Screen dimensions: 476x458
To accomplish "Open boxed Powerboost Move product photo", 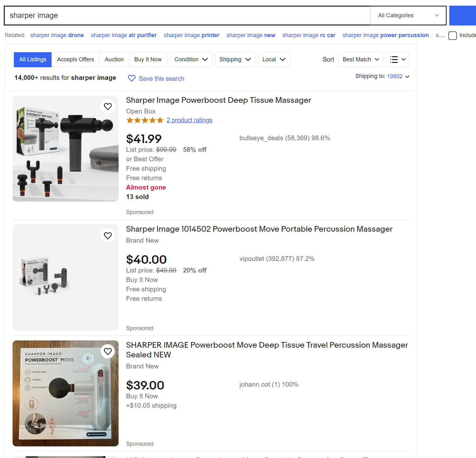I will pyautogui.click(x=65, y=393).
